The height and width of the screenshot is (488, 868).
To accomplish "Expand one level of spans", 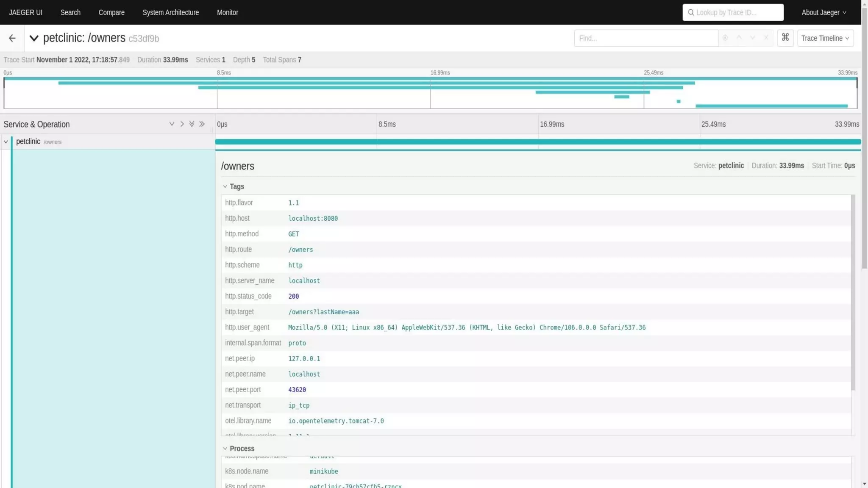I will click(172, 124).
